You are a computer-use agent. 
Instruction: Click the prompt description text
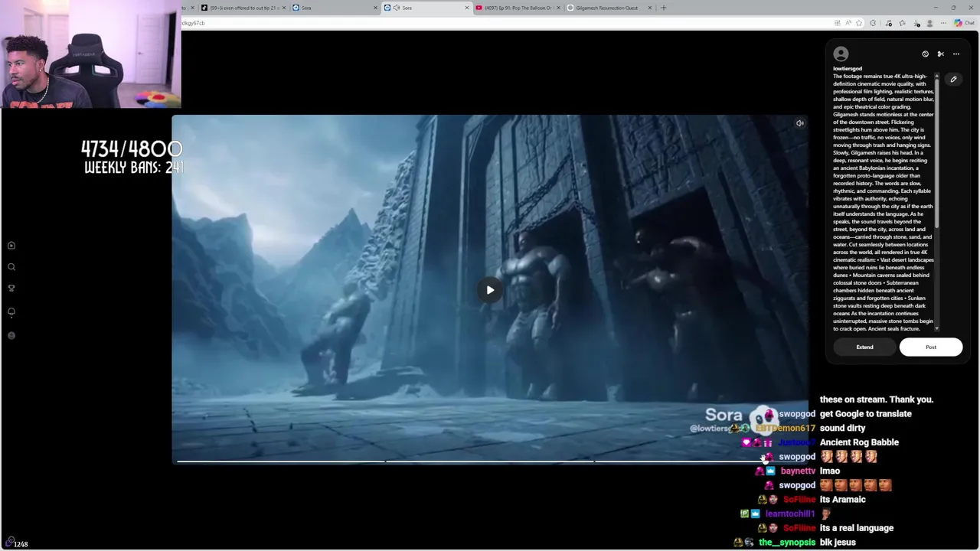tap(884, 202)
